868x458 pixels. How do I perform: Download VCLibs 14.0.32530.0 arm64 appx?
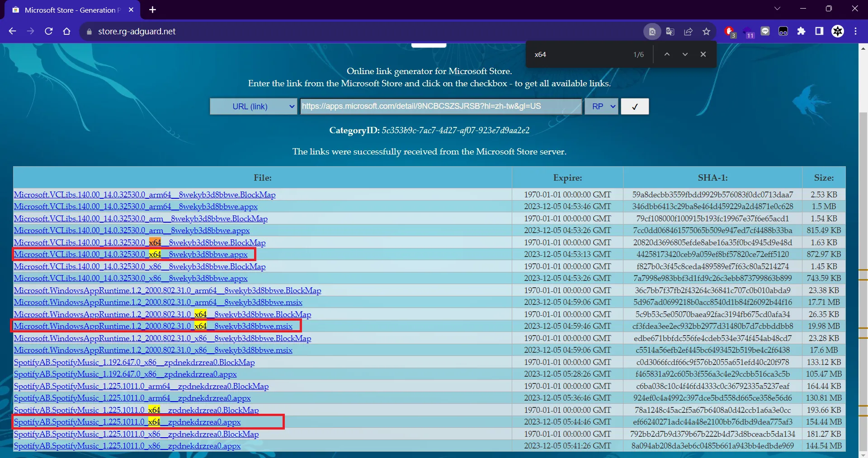136,206
